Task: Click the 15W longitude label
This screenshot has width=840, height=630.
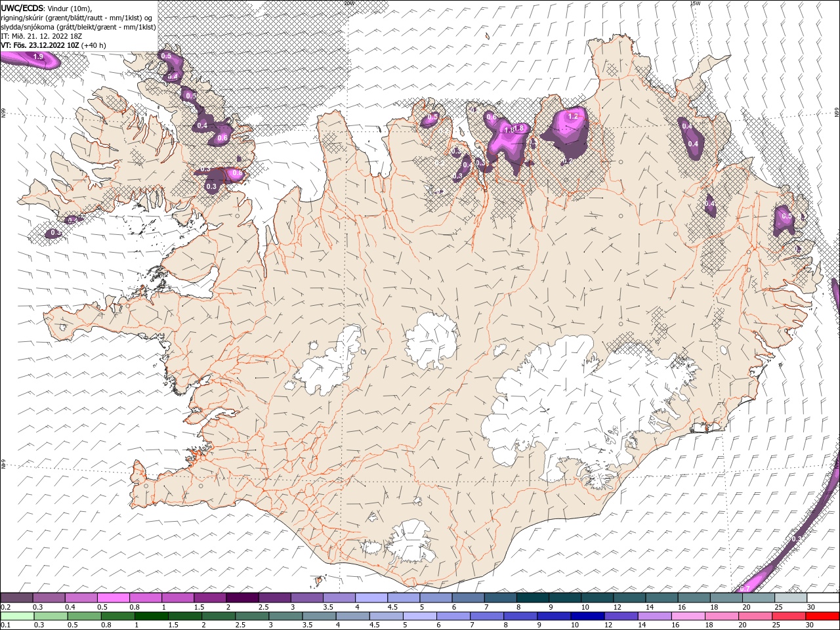Action: [x=695, y=3]
